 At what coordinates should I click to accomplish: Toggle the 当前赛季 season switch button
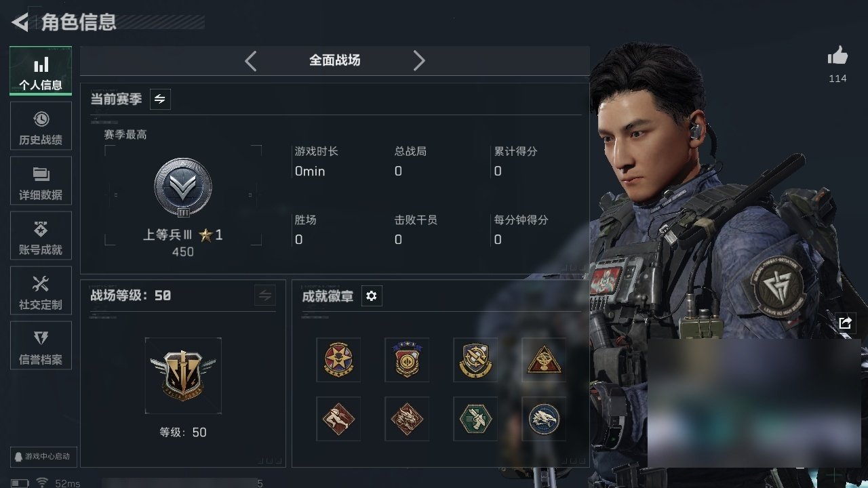coord(160,99)
